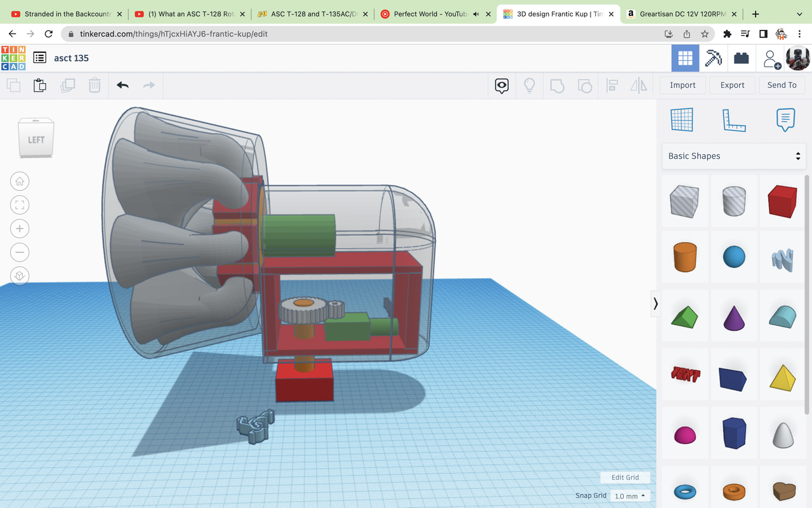
Task: Open the Snap Grid 1.0 mm dropdown
Action: coord(631,496)
